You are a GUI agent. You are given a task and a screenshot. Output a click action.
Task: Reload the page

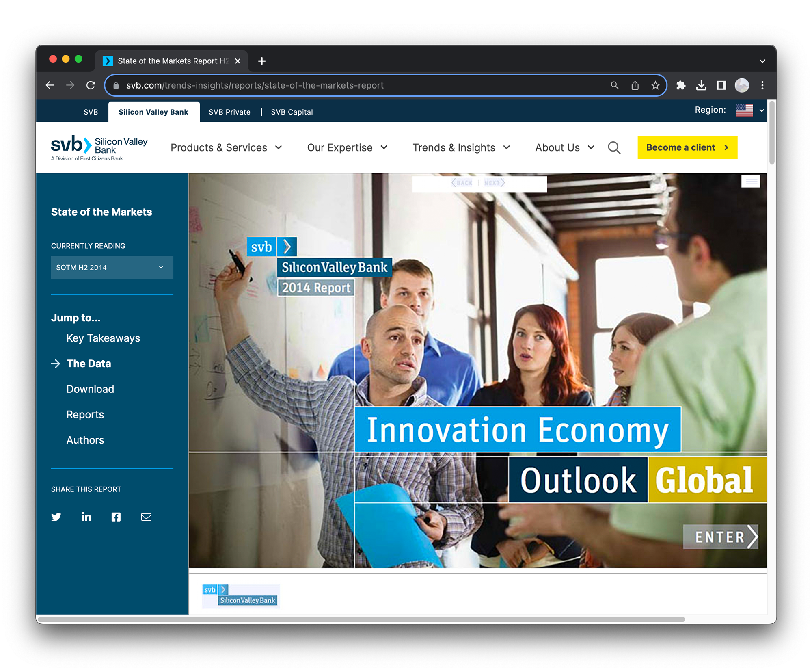pos(91,85)
